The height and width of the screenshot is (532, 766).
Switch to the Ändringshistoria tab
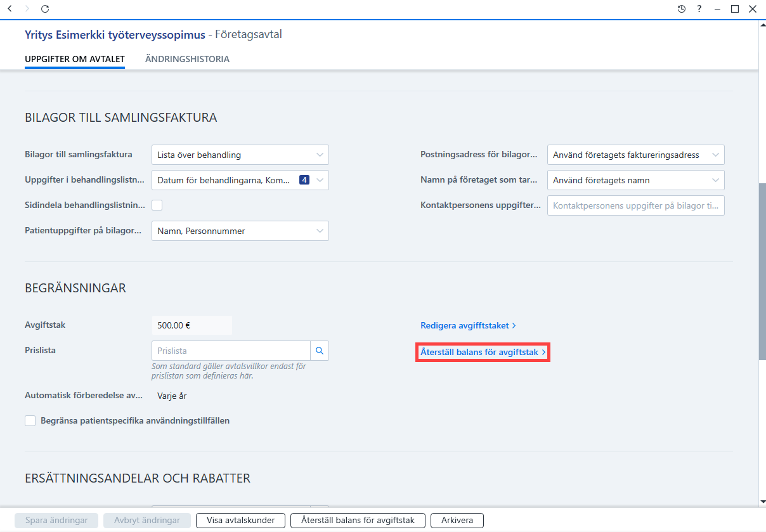pyautogui.click(x=187, y=59)
